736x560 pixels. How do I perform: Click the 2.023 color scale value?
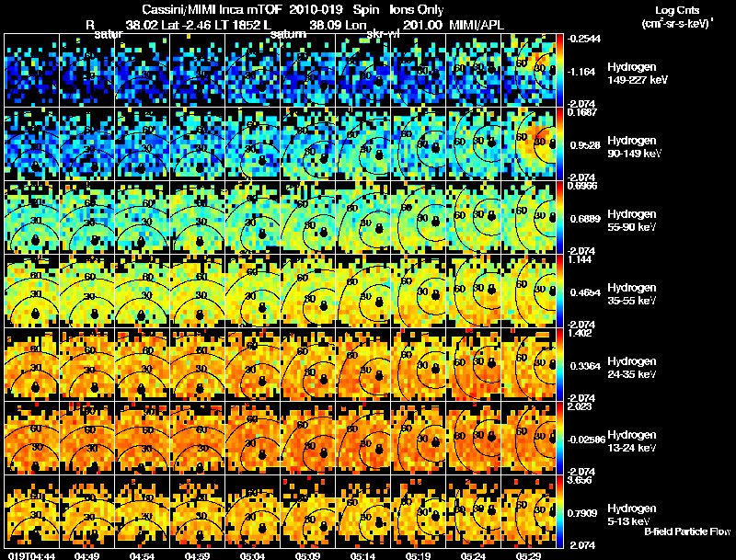click(580, 406)
